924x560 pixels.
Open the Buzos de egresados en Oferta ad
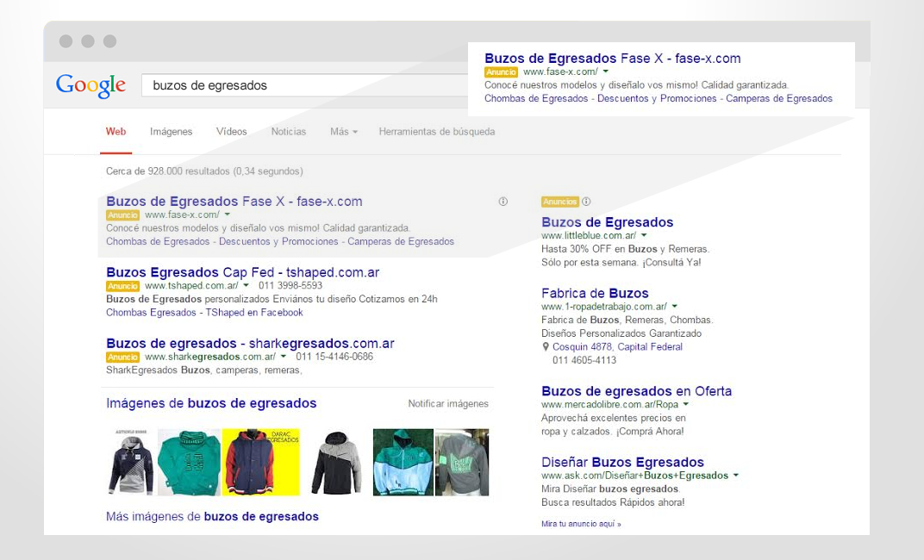click(x=636, y=391)
